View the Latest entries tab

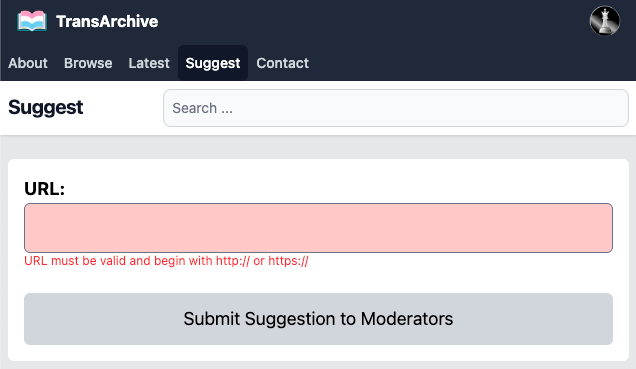pos(149,63)
